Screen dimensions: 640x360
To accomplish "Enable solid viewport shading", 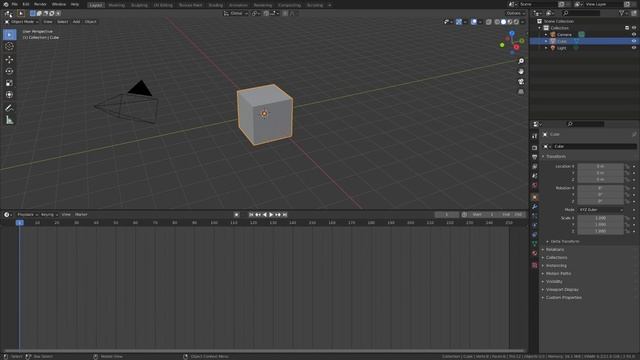I will (x=504, y=22).
